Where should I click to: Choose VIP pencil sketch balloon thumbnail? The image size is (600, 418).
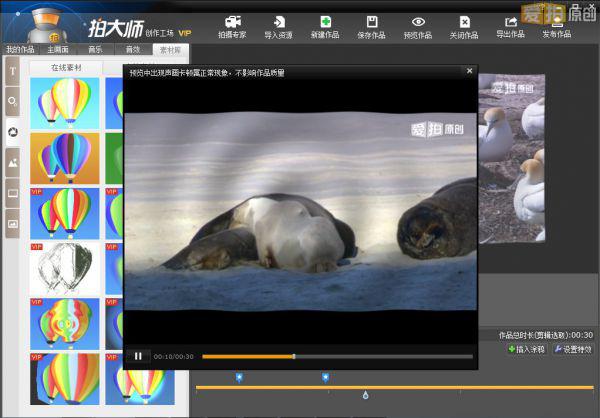click(x=65, y=268)
